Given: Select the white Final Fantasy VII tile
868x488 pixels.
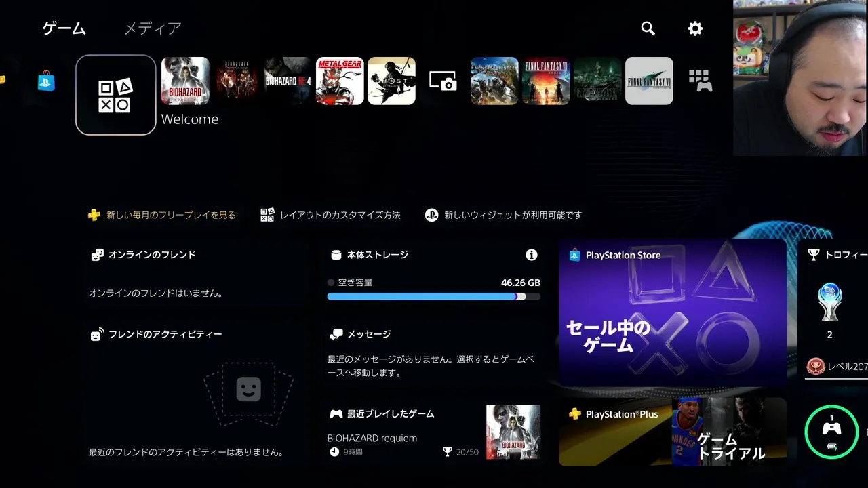Looking at the screenshot, I should tap(649, 81).
